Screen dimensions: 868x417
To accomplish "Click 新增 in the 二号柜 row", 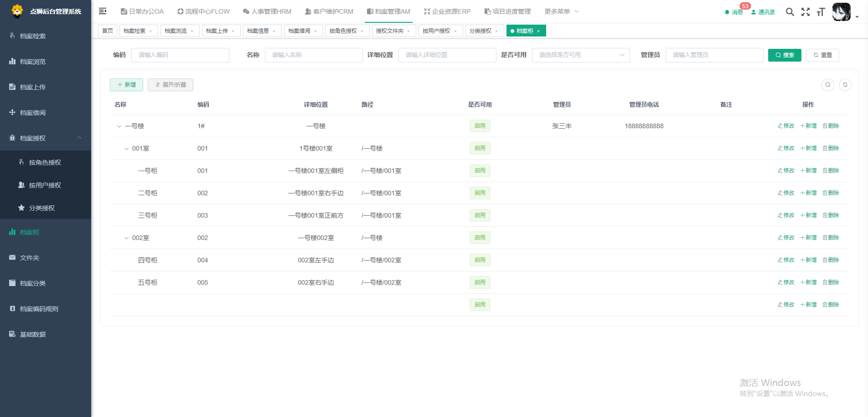I will (x=808, y=193).
